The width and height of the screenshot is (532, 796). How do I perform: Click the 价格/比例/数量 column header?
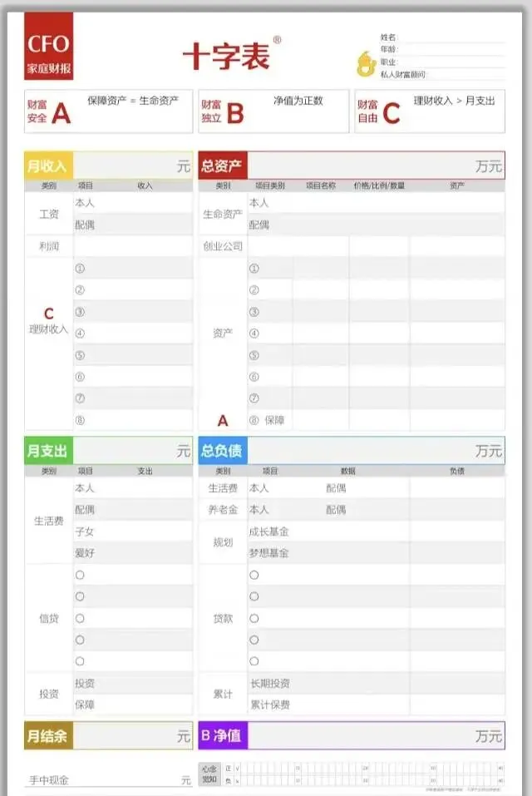379,185
